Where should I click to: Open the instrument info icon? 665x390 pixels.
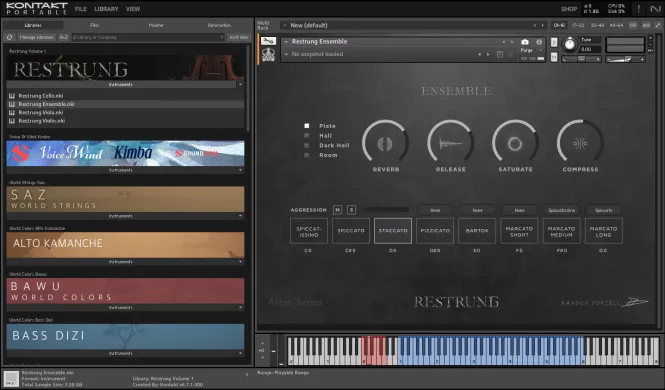tap(539, 42)
